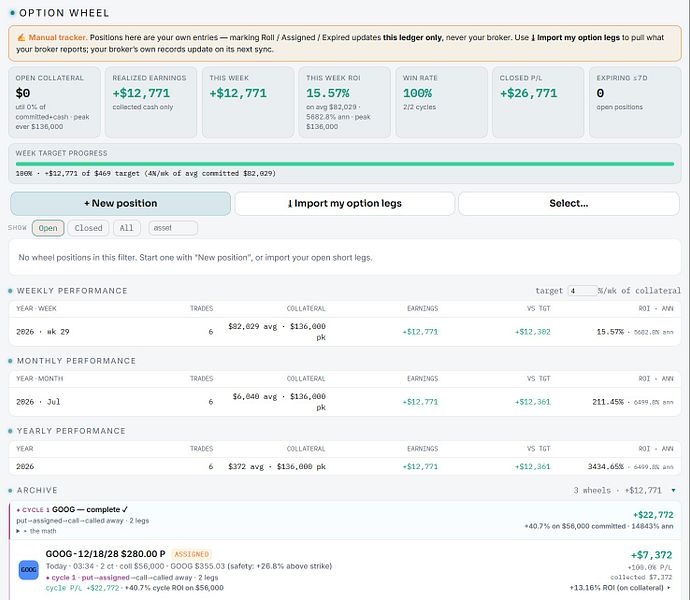Open the Select... dropdown
The width and height of the screenshot is (690, 600).
point(569,203)
